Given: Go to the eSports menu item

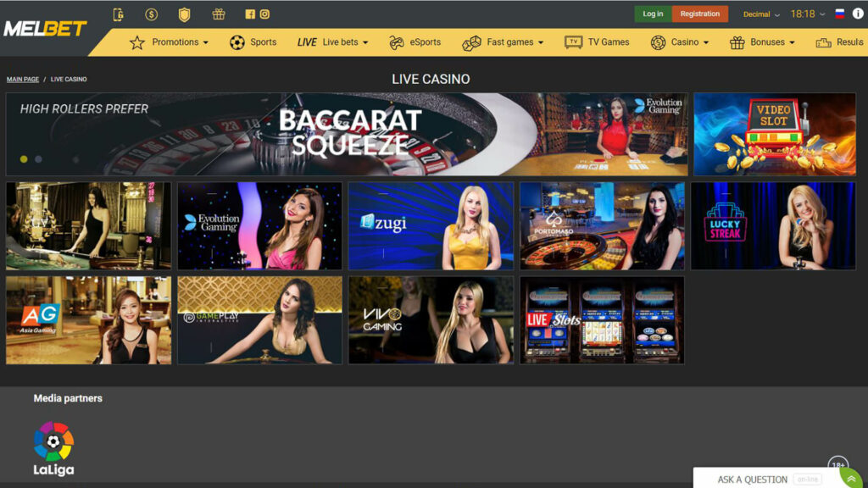Looking at the screenshot, I should pyautogui.click(x=426, y=42).
